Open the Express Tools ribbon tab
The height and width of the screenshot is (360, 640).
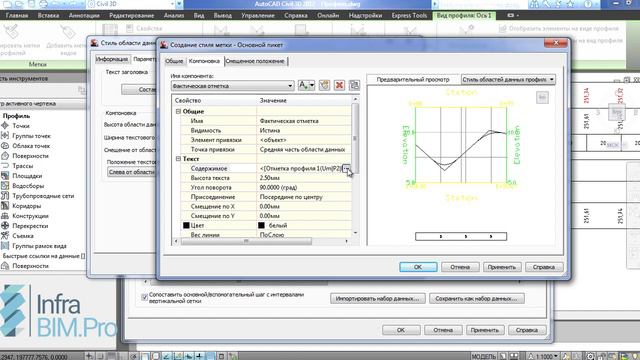[409, 16]
